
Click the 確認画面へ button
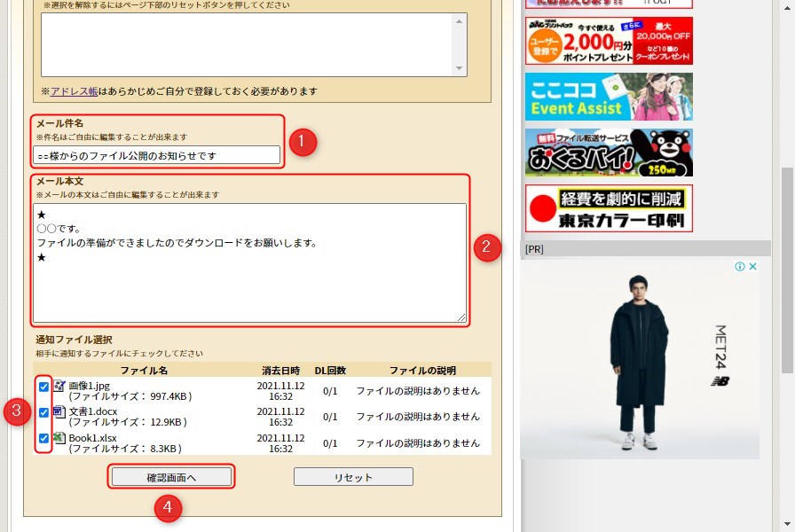171,477
